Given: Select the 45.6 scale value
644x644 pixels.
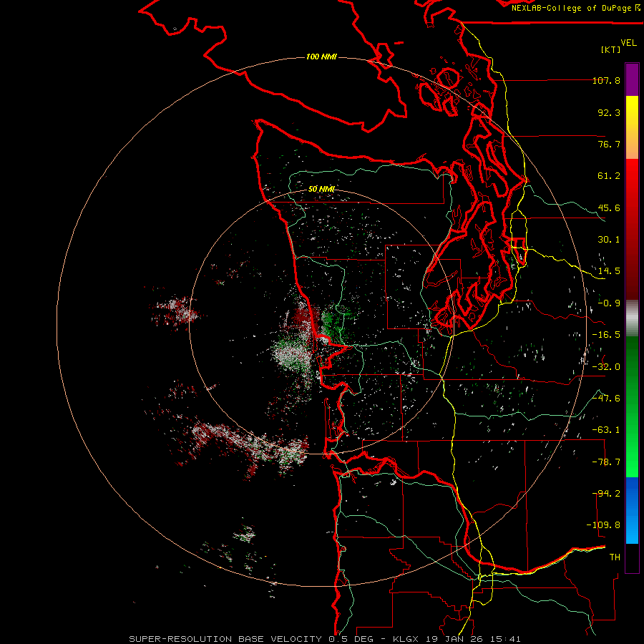Looking at the screenshot, I should [x=609, y=208].
